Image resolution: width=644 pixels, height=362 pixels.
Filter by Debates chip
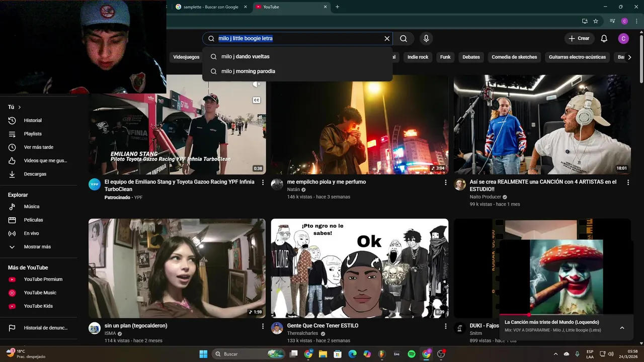point(471,57)
